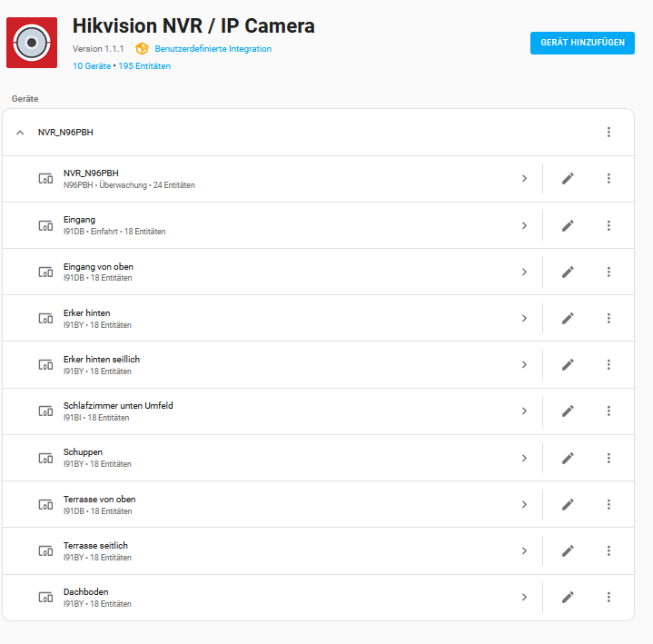Image resolution: width=653 pixels, height=644 pixels.
Task: Collapse the NVR_N96PBH device group
Action: pyautogui.click(x=20, y=133)
